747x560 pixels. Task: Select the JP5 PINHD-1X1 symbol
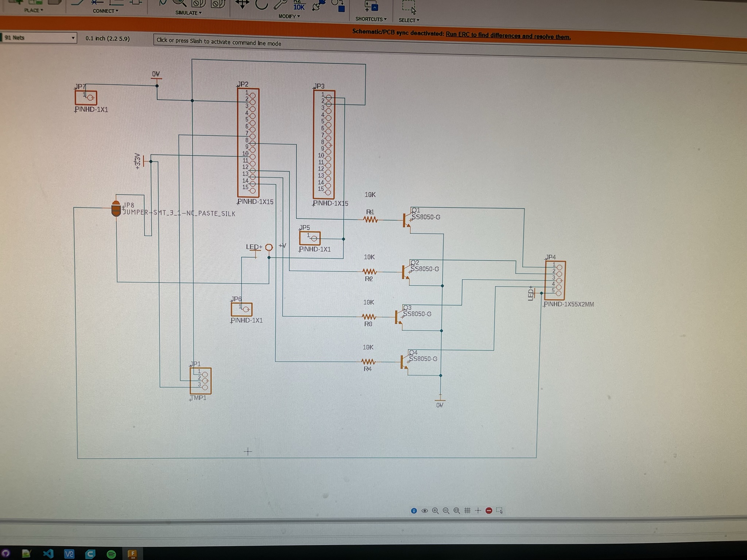coord(310,238)
